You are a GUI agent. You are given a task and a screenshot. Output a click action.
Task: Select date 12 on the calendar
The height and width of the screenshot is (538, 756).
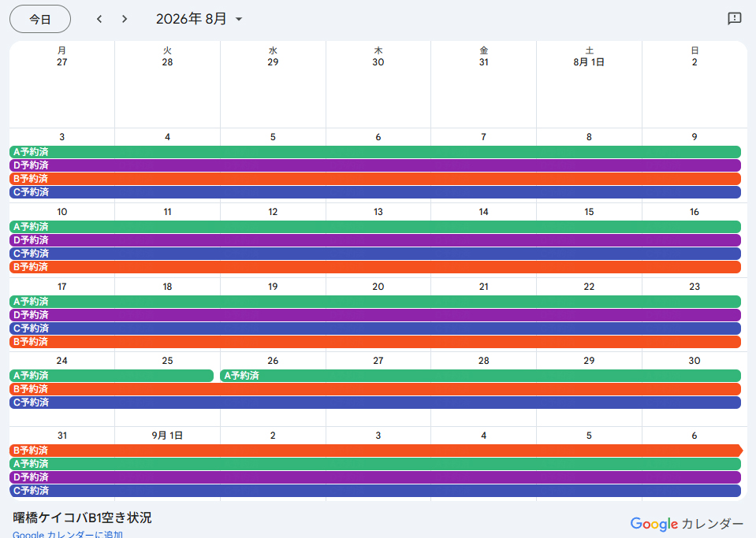click(x=273, y=212)
